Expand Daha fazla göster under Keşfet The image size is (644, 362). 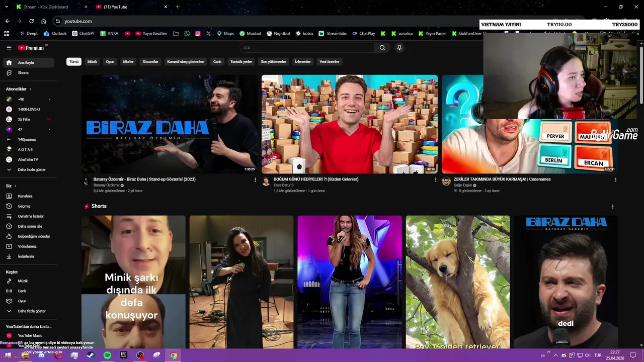click(28, 311)
